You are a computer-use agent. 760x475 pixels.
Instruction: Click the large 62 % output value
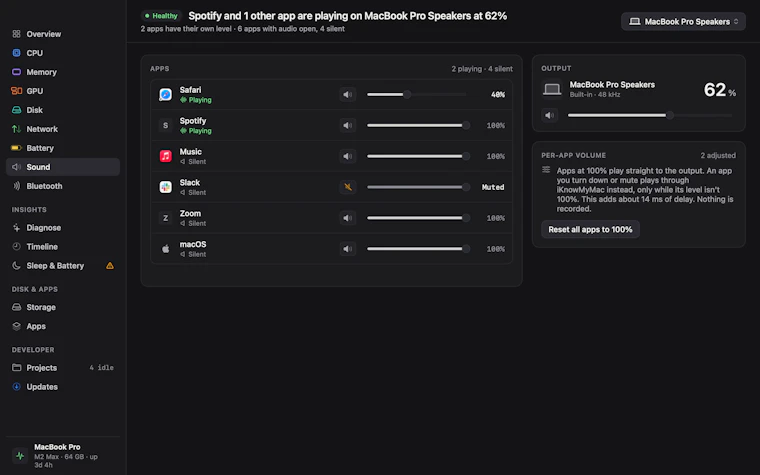(x=719, y=90)
